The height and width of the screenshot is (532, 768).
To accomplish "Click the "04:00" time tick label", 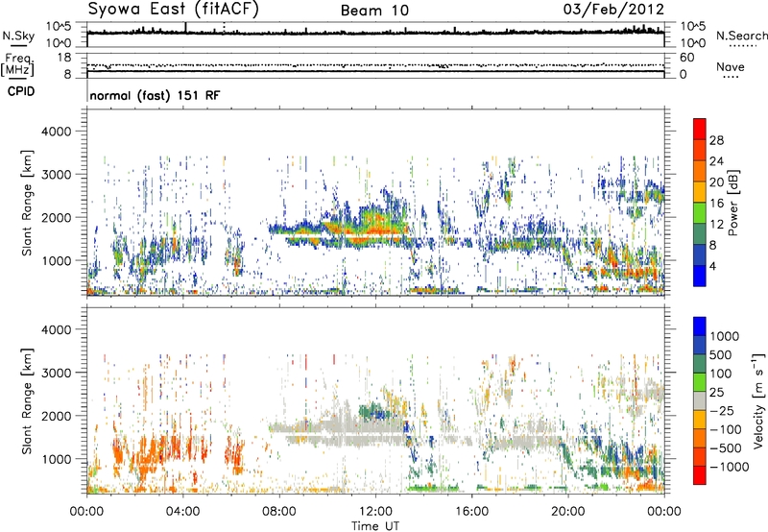I will (x=182, y=512).
